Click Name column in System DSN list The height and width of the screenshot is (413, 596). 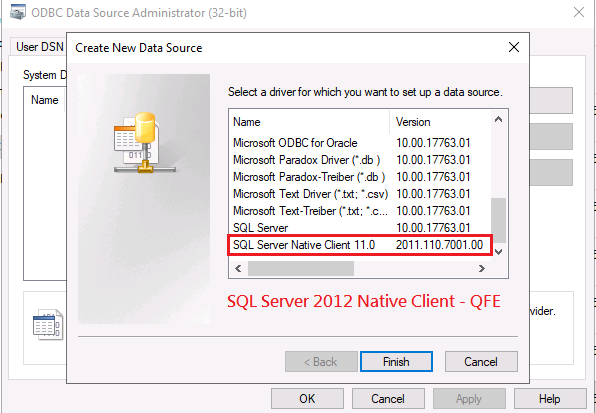pos(45,100)
